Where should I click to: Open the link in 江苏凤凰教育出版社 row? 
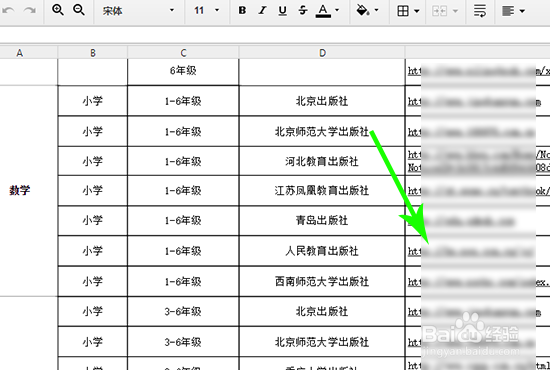478,191
